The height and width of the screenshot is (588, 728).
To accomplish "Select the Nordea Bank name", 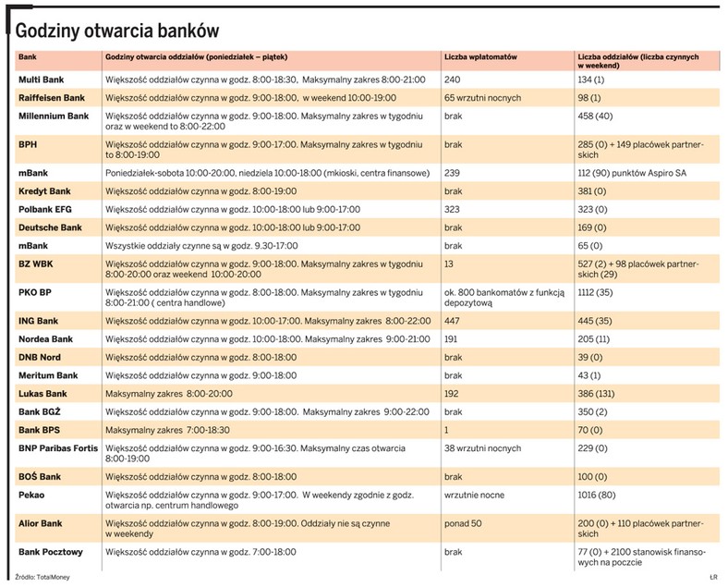I will pos(45,338).
